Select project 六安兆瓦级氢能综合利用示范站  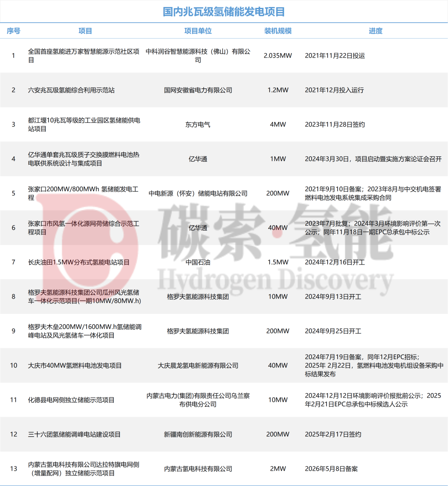71,90
